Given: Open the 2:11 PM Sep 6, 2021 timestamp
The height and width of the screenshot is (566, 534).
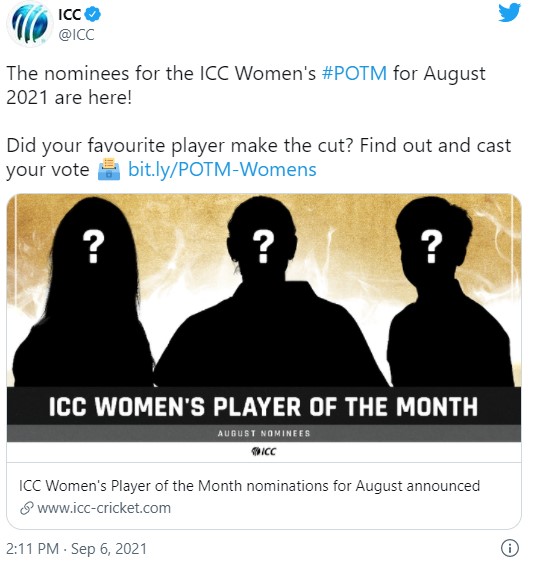Looking at the screenshot, I should pos(77,549).
